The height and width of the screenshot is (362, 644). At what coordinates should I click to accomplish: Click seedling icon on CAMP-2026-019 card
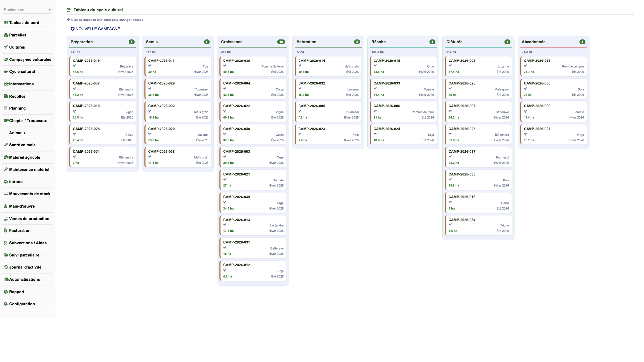(x=74, y=66)
